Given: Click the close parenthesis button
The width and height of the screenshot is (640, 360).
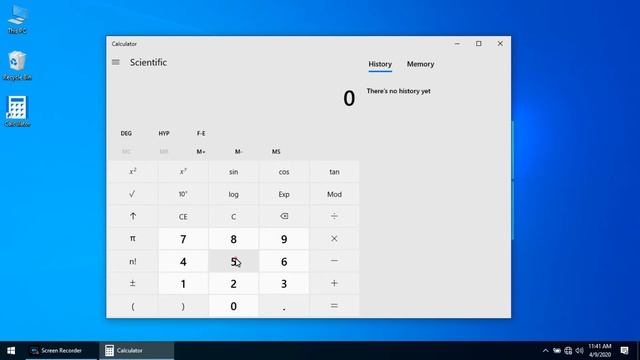Looking at the screenshot, I should (x=183, y=306).
